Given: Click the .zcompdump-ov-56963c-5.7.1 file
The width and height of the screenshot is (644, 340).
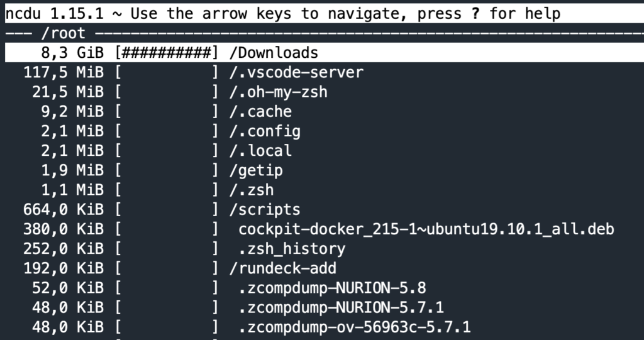Looking at the screenshot, I should point(355,327).
